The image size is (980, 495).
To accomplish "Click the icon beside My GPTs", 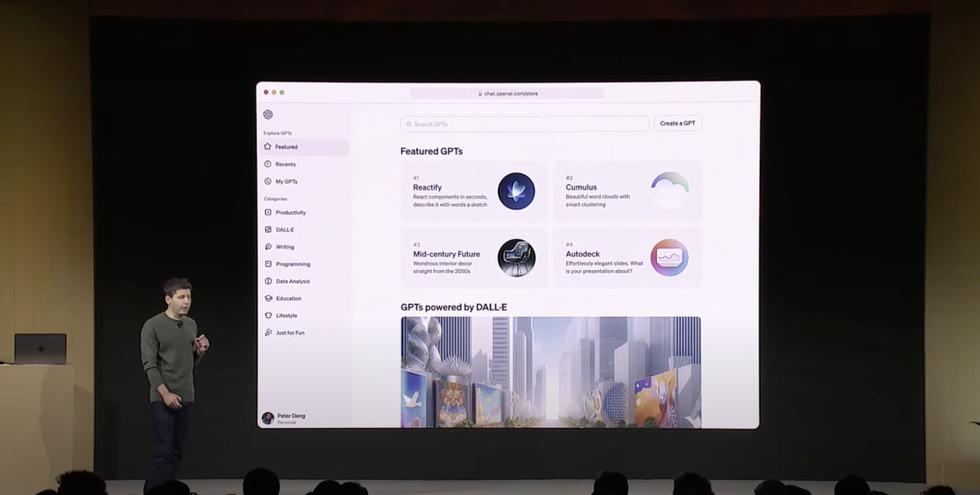I will 268,181.
